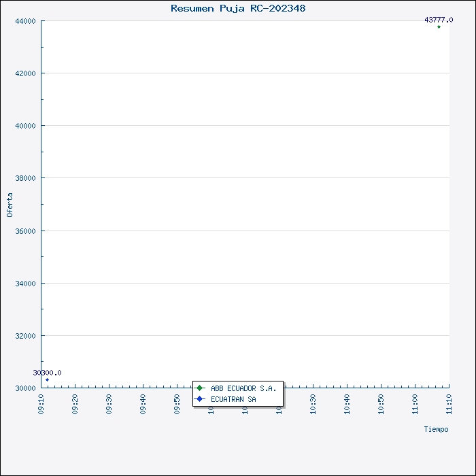Click the blue ECUATRAN SA legend marker
The height and width of the screenshot is (476, 476).
pyautogui.click(x=200, y=399)
